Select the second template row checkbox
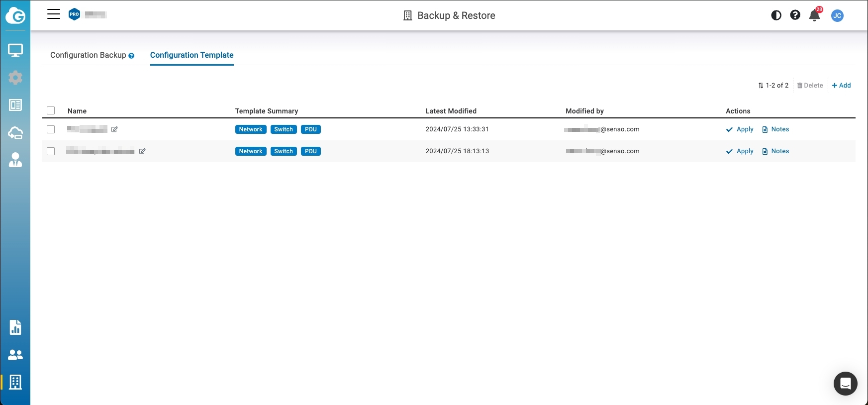Screen dimensions: 868x405 point(51,151)
